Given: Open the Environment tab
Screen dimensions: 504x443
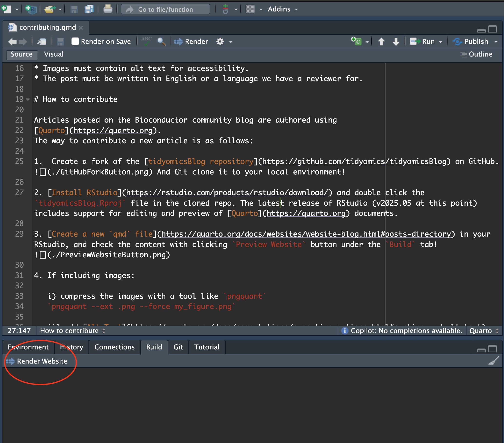Looking at the screenshot, I should (x=28, y=347).
